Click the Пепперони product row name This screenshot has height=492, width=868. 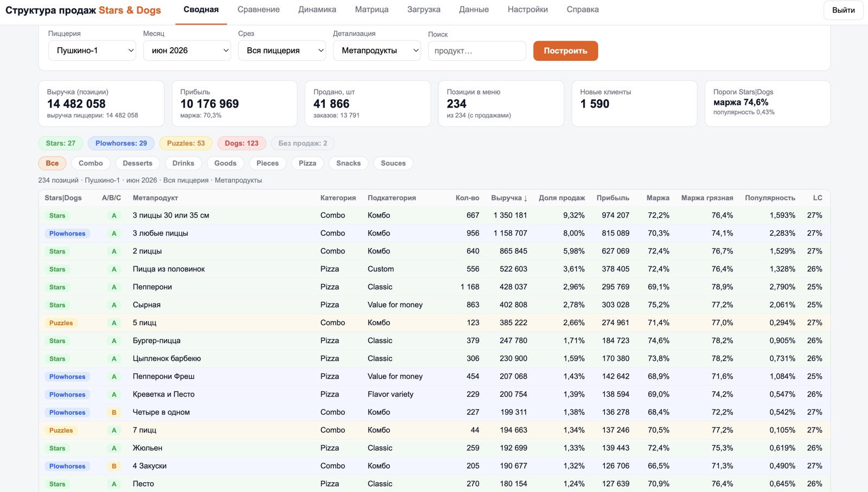click(152, 287)
